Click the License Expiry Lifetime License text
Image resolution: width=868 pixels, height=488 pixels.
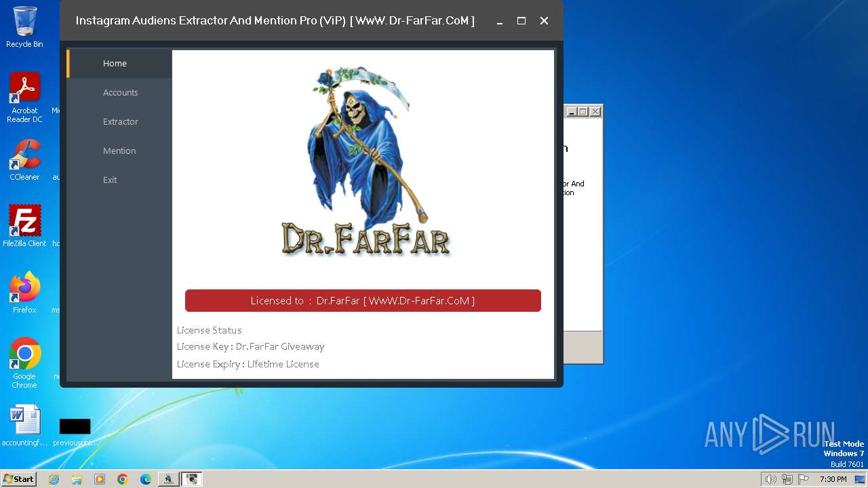(248, 364)
